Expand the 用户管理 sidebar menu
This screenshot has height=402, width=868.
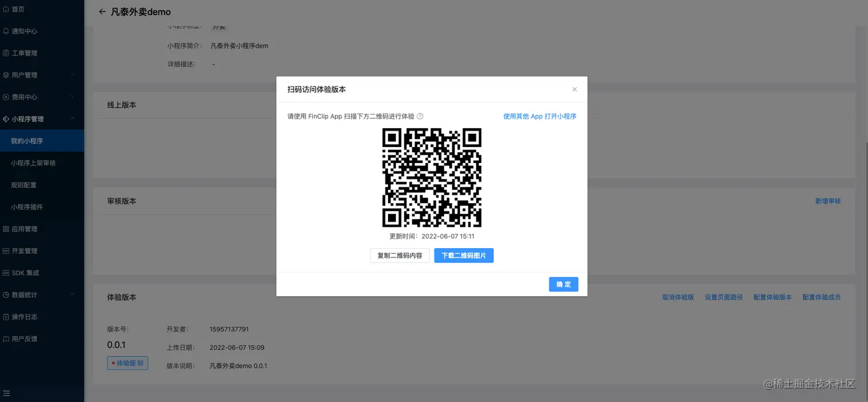42,75
